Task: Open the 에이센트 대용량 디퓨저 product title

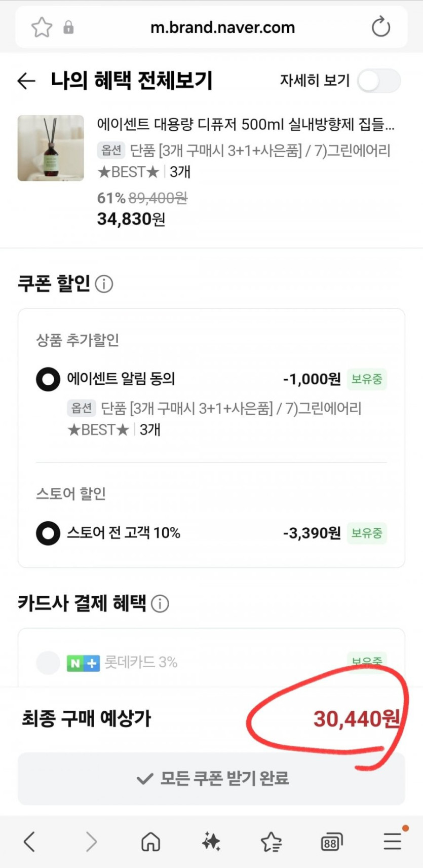Action: tap(245, 124)
